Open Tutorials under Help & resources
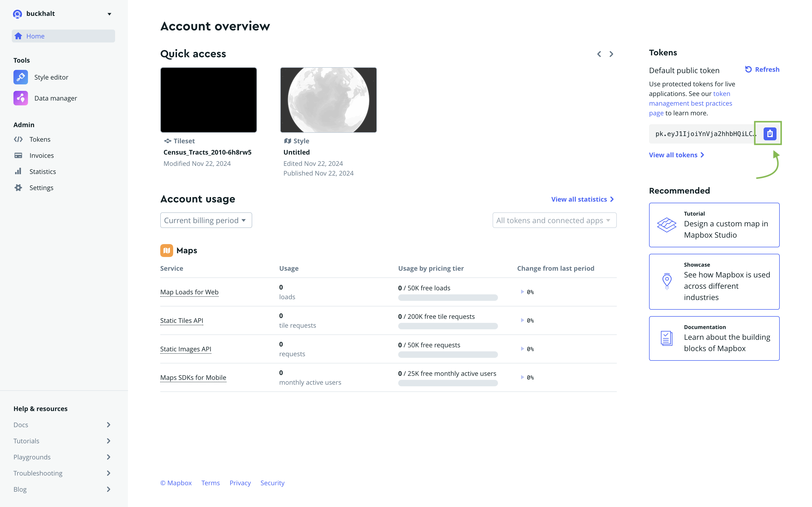Viewport: 812px width, 507px height. click(26, 441)
